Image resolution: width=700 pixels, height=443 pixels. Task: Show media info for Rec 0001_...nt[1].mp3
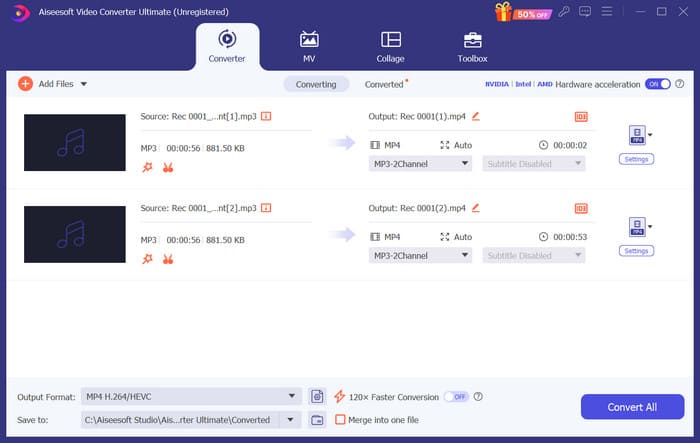(x=266, y=117)
